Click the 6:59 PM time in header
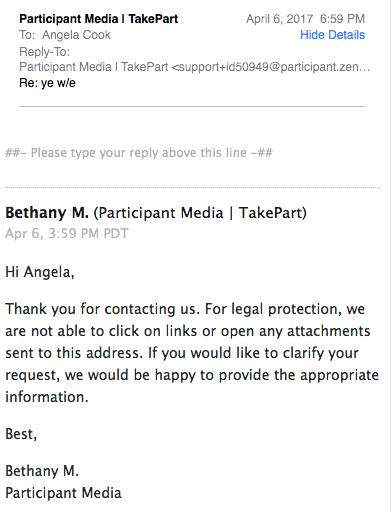Image resolution: width=391 pixels, height=513 pixels. (x=342, y=19)
